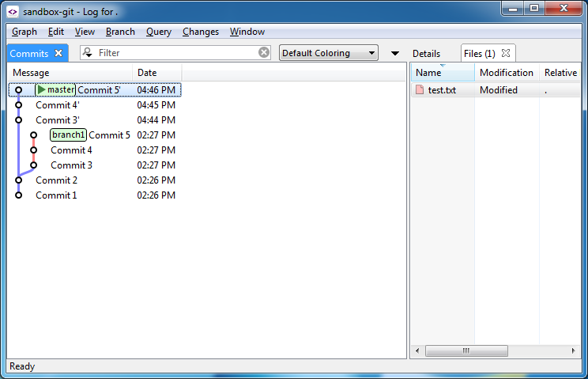The width and height of the screenshot is (588, 379).
Task: Open the Query menu
Action: [158, 32]
